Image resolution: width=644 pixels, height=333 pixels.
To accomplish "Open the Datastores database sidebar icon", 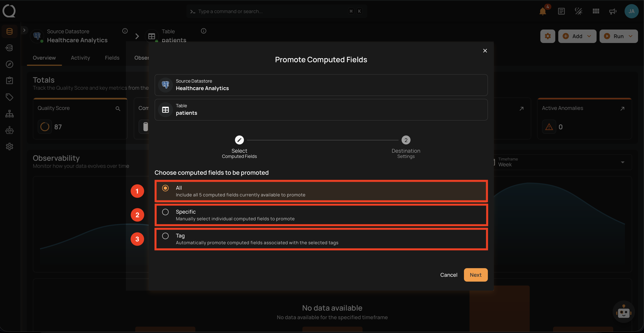I will tap(10, 32).
